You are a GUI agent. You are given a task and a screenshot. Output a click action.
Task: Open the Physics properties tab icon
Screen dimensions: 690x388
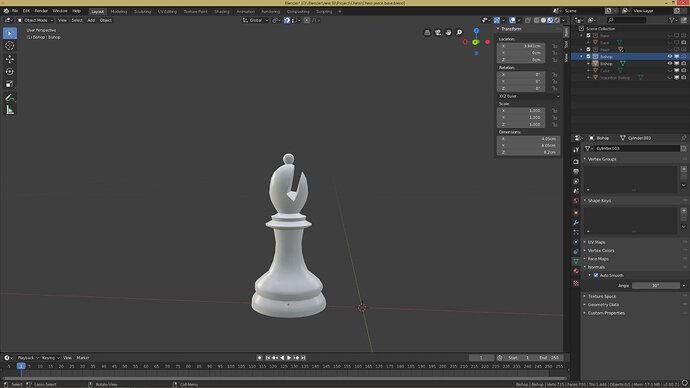(x=576, y=242)
